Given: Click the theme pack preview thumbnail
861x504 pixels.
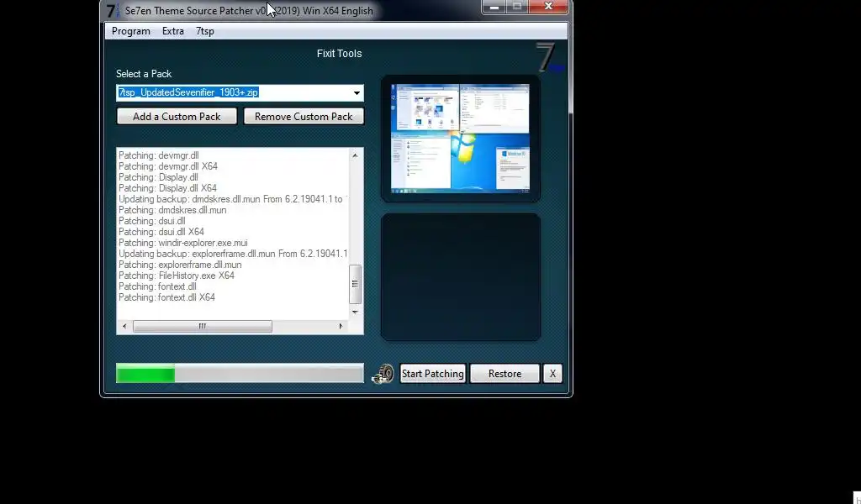Looking at the screenshot, I should [x=460, y=139].
